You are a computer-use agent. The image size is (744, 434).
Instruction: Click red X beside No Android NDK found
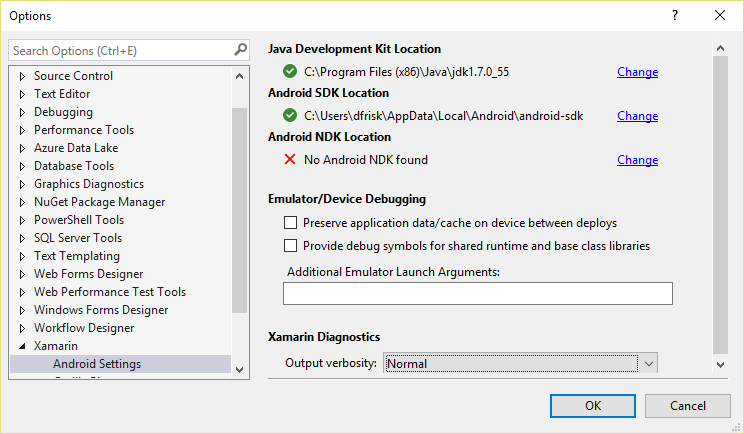click(289, 159)
